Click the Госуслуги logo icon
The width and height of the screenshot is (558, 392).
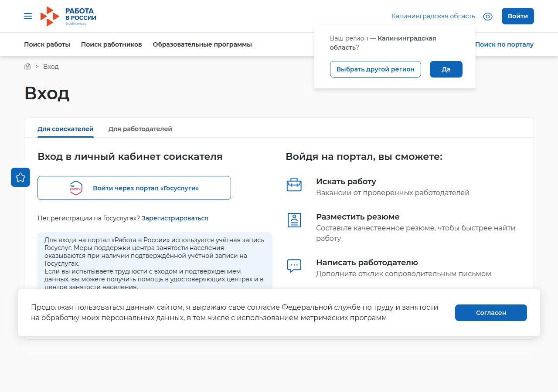pyautogui.click(x=76, y=188)
